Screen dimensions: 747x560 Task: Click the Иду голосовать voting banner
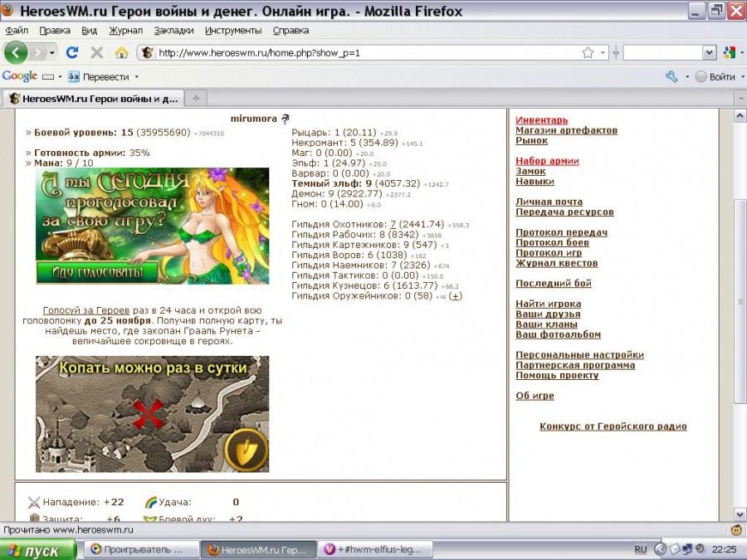97,272
